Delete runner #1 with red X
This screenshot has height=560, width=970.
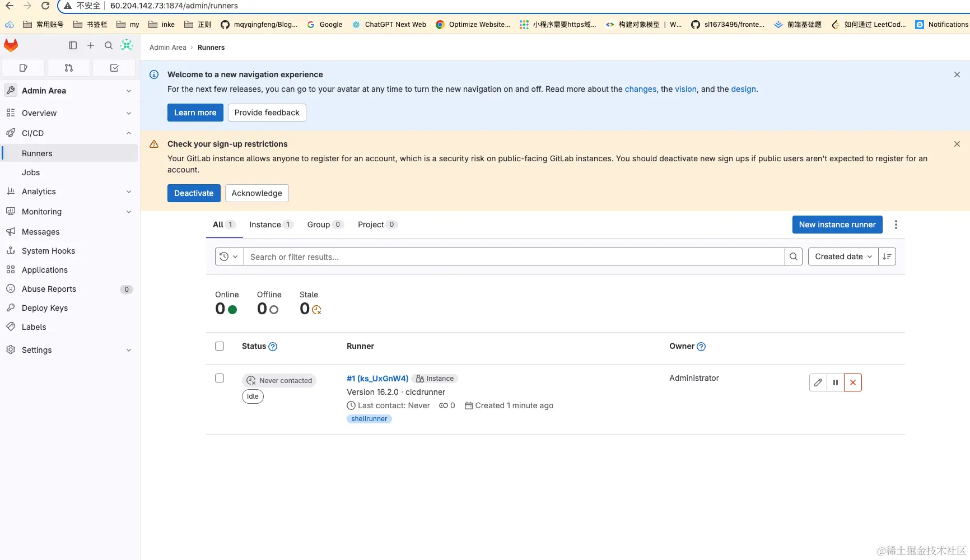point(853,382)
